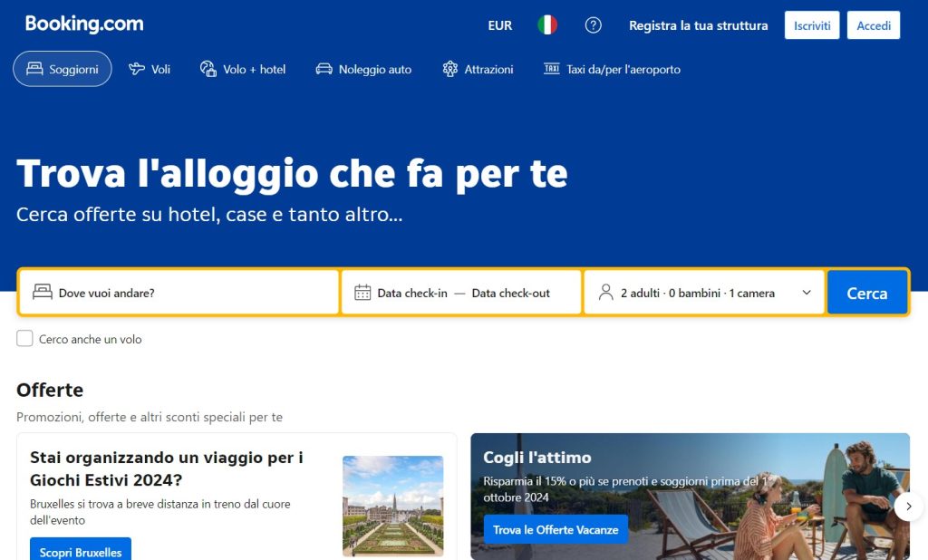
Task: Expand the guests and rooms dropdown chevron
Action: 806,293
